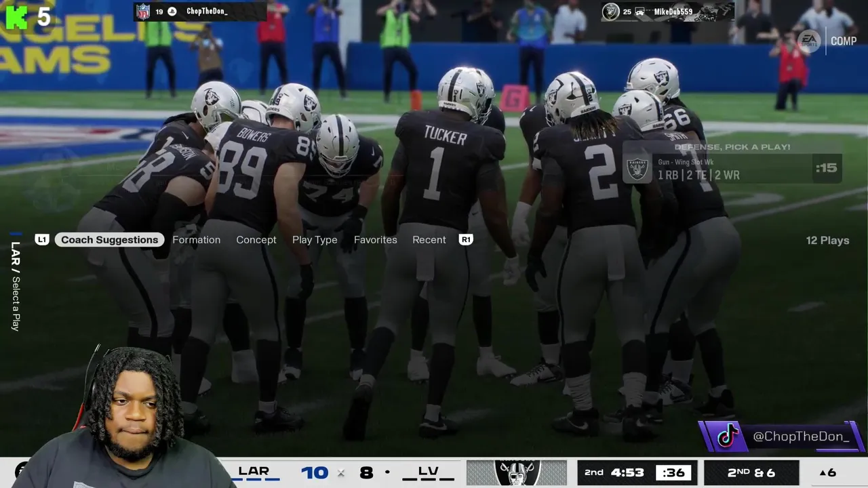868x488 pixels.
Task: Click the MikeDub559 player name
Action: pos(673,12)
